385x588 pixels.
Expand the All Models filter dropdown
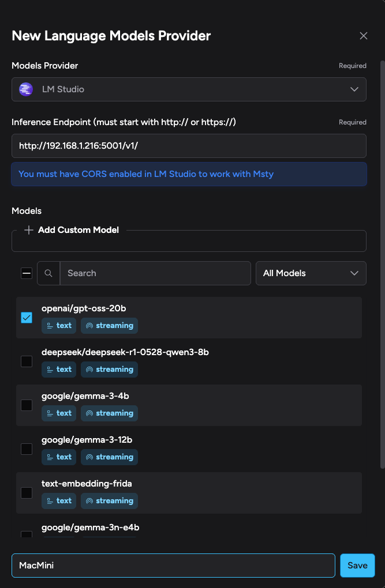pos(311,273)
